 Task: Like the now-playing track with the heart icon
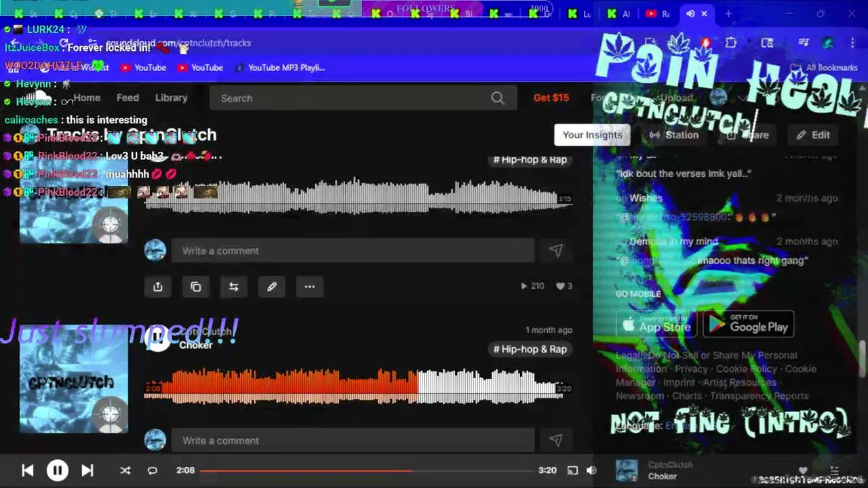coord(803,470)
